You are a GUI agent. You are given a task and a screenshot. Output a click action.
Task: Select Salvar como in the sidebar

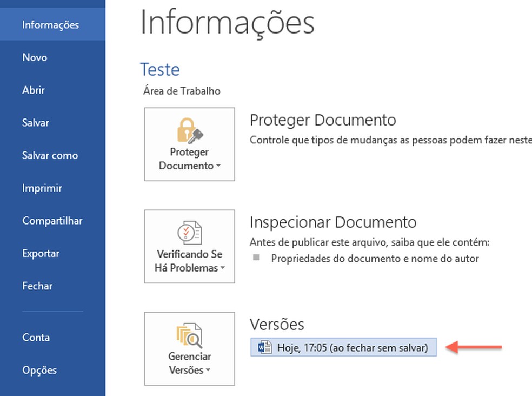tap(50, 155)
